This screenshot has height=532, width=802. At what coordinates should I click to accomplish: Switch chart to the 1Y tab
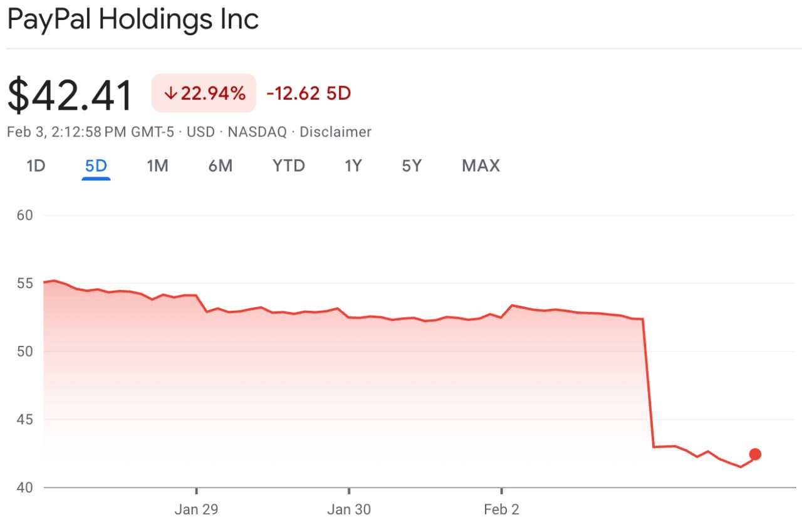coord(353,166)
